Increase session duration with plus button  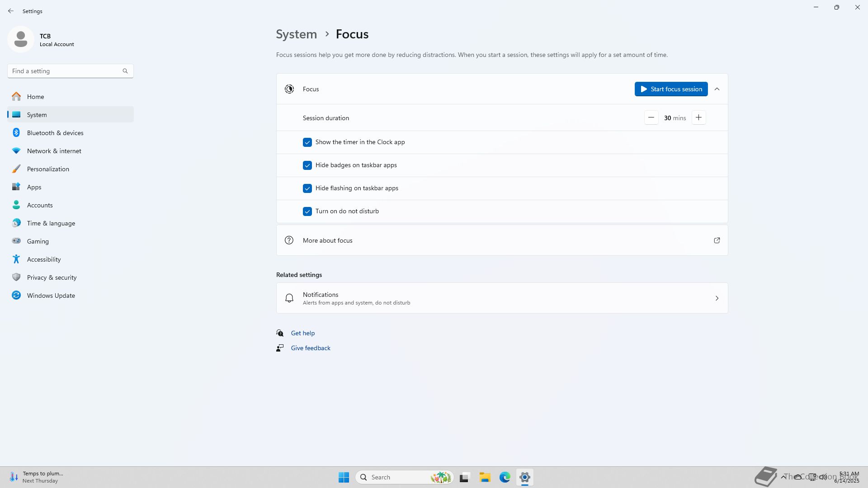[x=698, y=118]
